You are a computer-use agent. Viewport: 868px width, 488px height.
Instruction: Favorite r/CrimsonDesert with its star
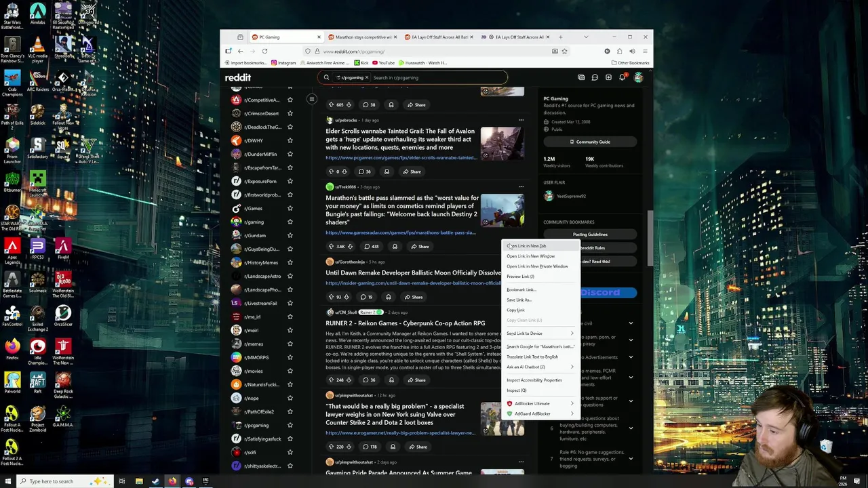click(x=290, y=113)
